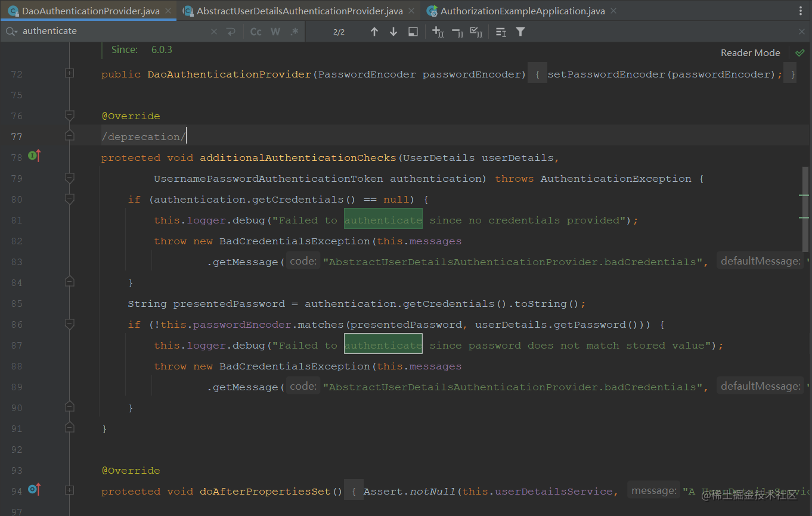Click additionalAuthenticationChecks method name

298,158
